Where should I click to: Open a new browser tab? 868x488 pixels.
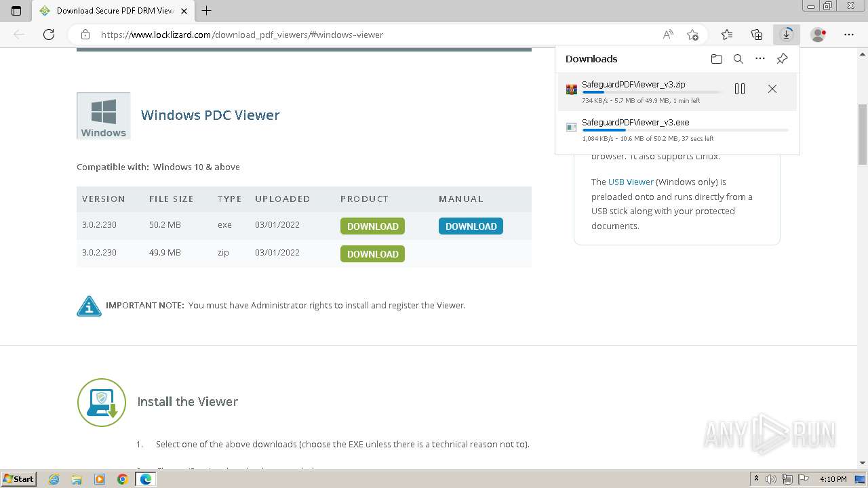pyautogui.click(x=207, y=10)
